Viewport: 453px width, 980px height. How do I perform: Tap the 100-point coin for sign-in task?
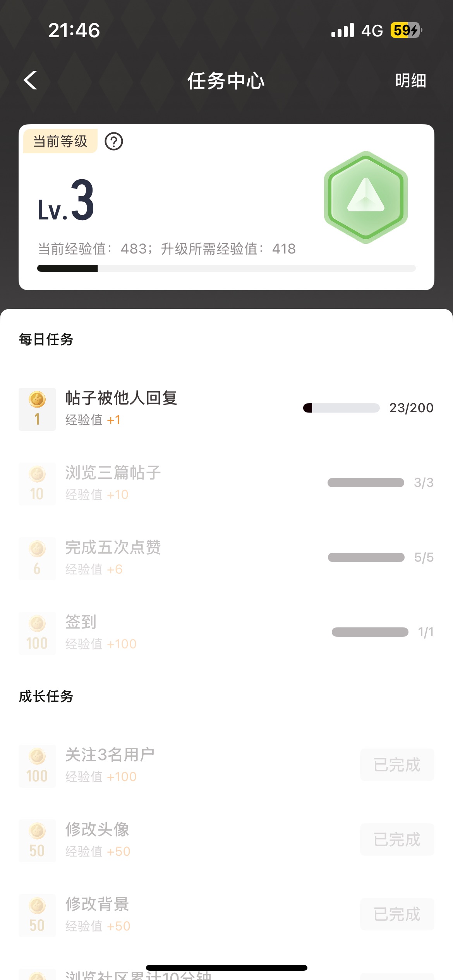[x=37, y=633]
